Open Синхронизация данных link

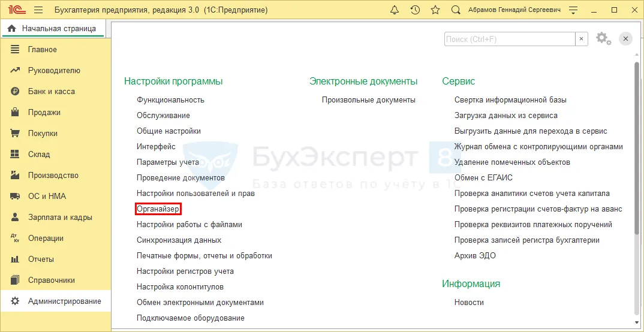179,240
